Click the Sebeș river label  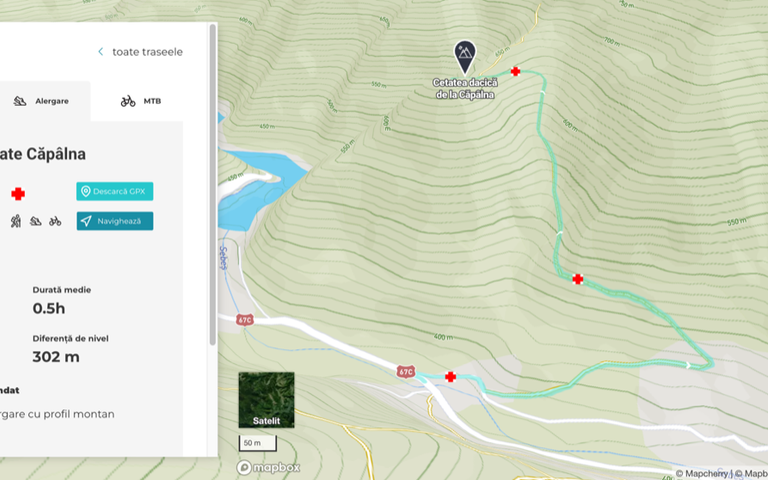pos(223,258)
